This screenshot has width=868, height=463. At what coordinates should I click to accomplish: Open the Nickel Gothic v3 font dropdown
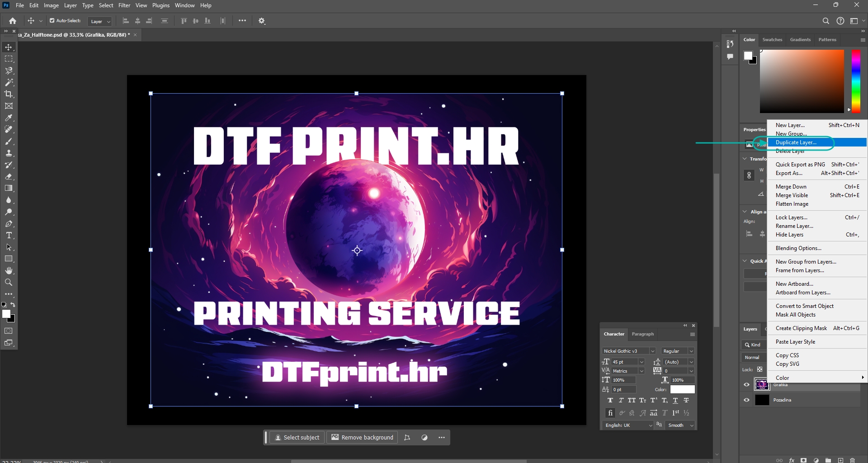point(652,351)
